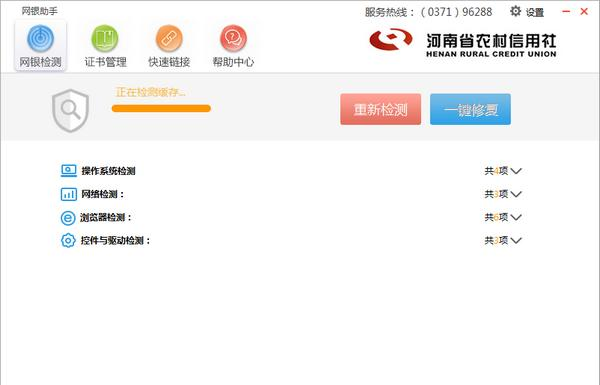Click the Henan Rural Credit Union logo
Viewport: 600px width, 385px height.
coord(463,41)
